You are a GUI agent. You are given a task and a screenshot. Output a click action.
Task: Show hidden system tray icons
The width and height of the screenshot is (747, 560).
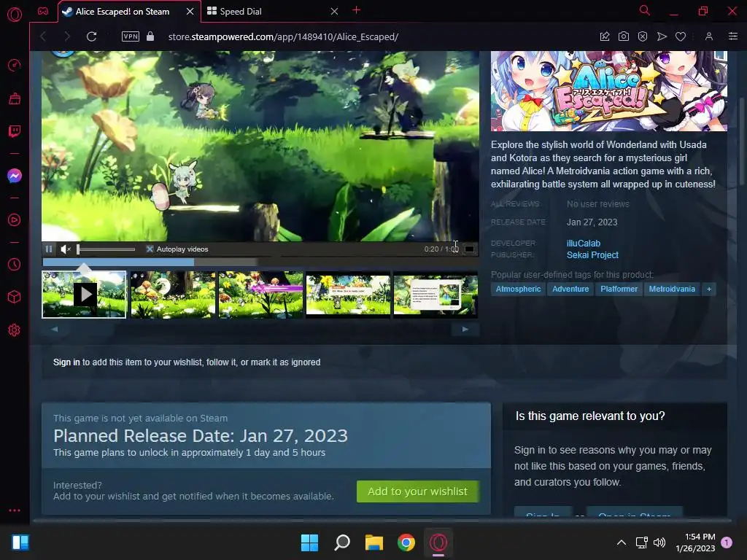pyautogui.click(x=622, y=542)
